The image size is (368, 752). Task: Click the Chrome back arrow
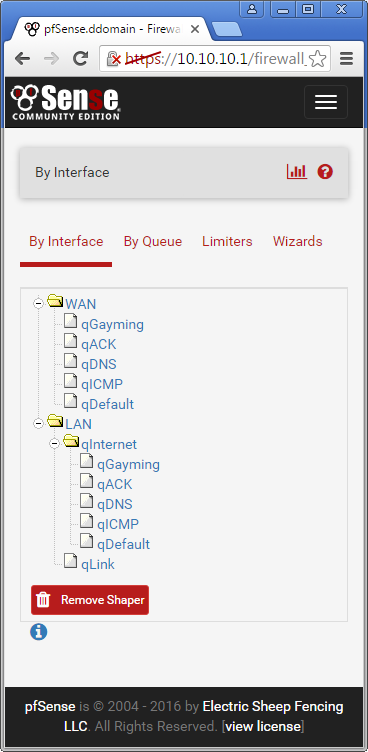click(x=22, y=59)
